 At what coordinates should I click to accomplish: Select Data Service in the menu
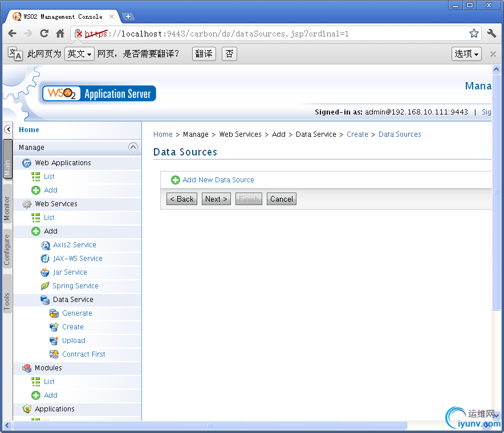(x=74, y=300)
